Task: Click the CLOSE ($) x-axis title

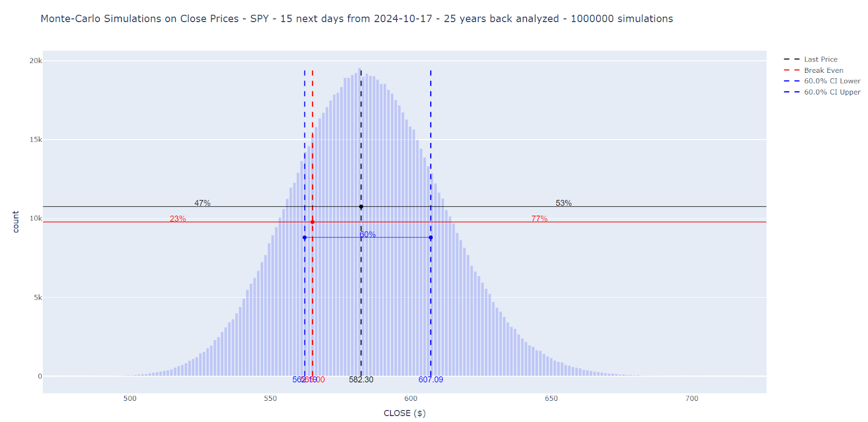Action: click(x=405, y=413)
